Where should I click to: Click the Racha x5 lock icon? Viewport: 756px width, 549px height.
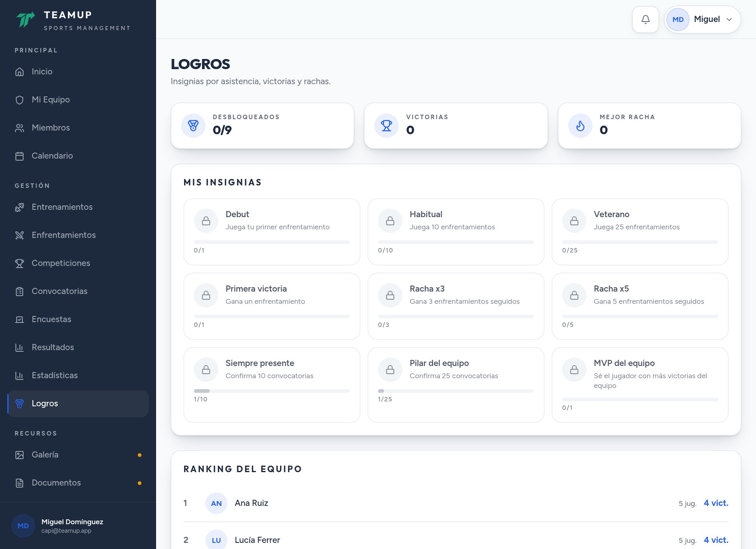574,295
